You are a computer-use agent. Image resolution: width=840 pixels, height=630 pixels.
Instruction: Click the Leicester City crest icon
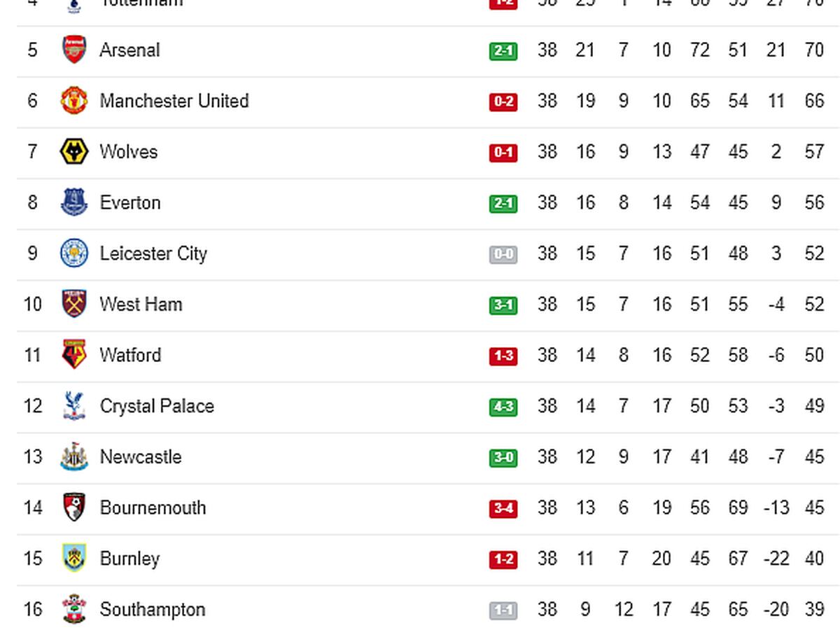(73, 253)
